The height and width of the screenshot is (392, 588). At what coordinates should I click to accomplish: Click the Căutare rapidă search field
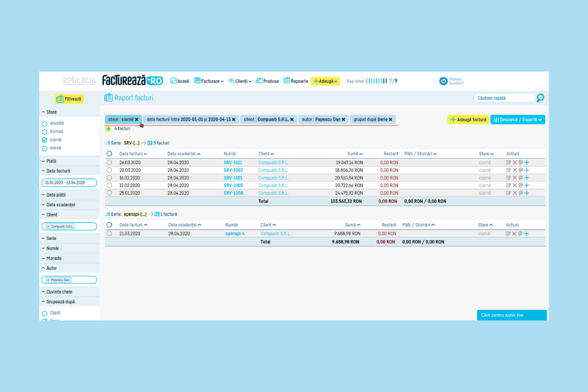tap(504, 98)
